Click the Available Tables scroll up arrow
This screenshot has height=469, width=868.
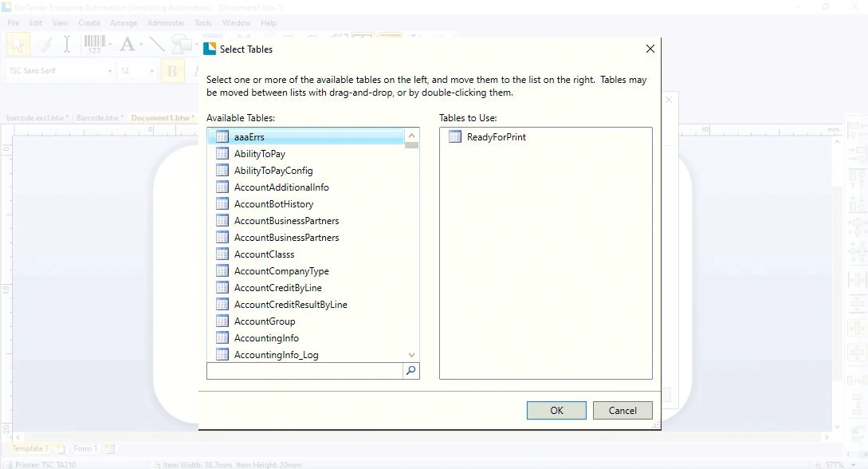pos(411,135)
